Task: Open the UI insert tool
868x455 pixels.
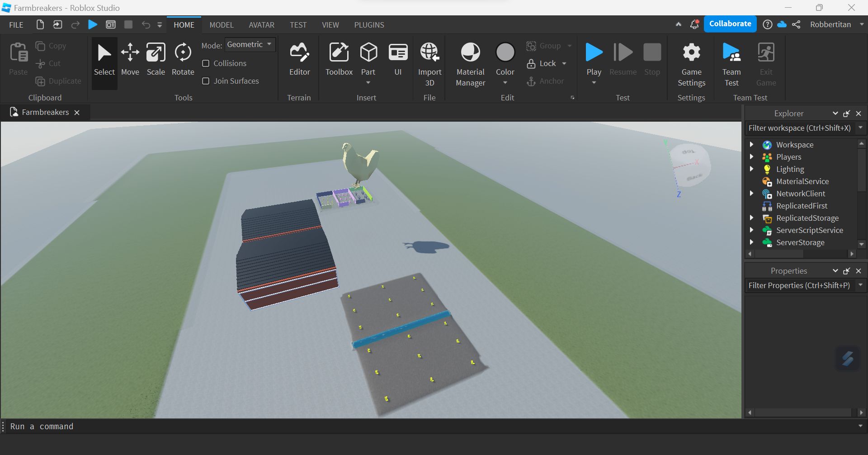Action: 398,60
